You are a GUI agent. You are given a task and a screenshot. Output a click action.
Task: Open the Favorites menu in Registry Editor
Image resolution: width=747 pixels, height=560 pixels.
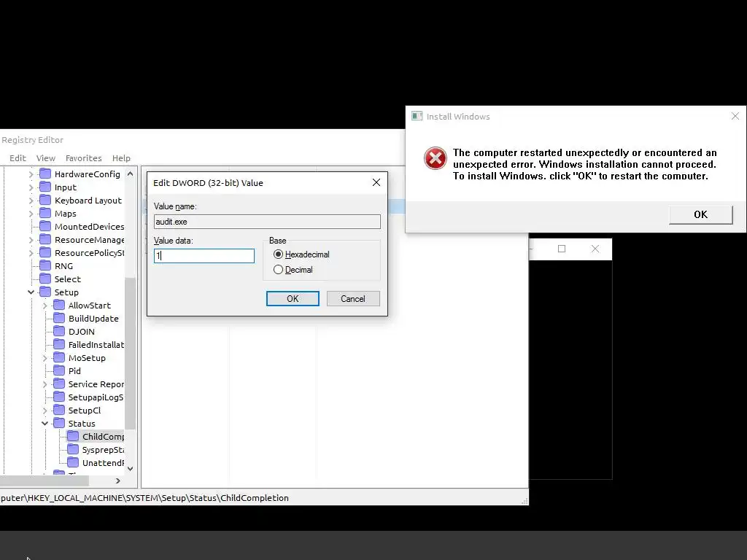(x=83, y=158)
